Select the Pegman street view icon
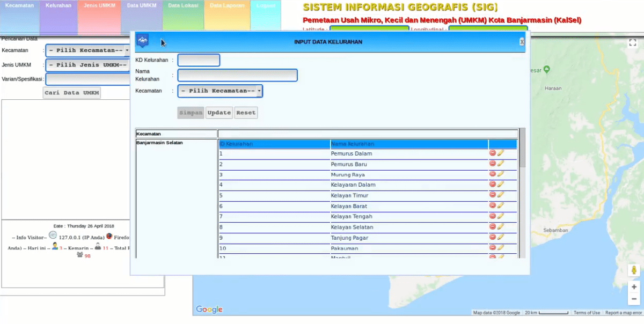Viewport: 644px width, 324px height. [633, 270]
